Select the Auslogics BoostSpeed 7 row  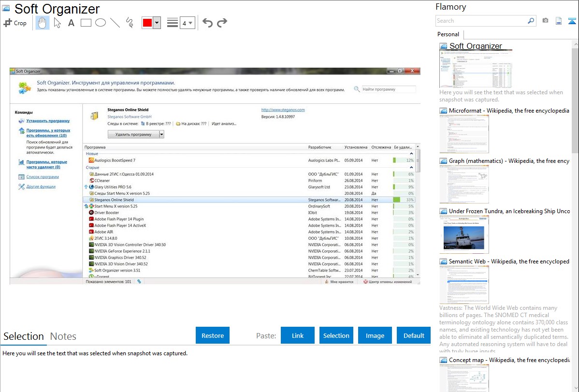point(249,160)
